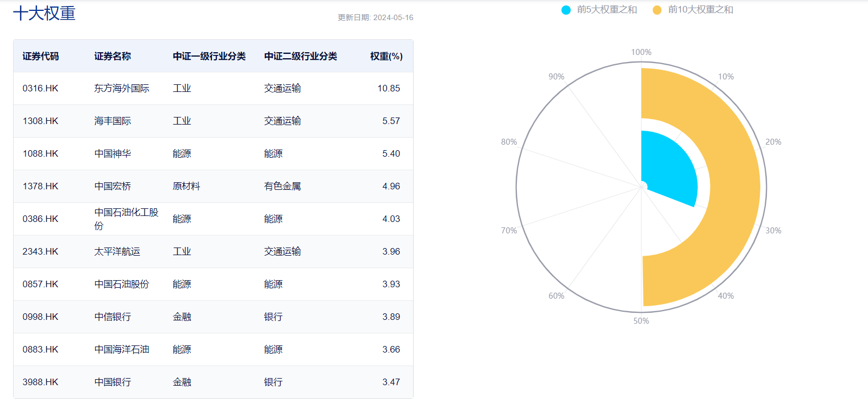
Task: Select stock name 东方海外国际
Action: [122, 88]
